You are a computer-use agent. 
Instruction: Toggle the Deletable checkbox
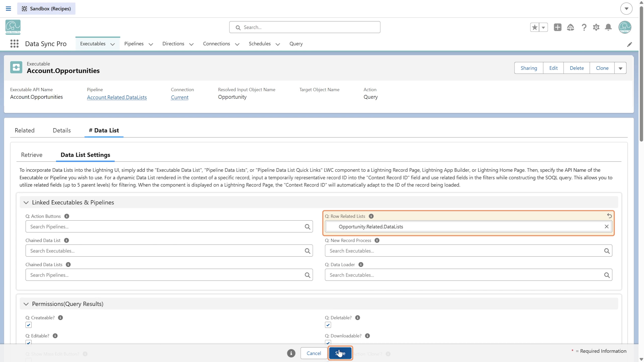328,325
